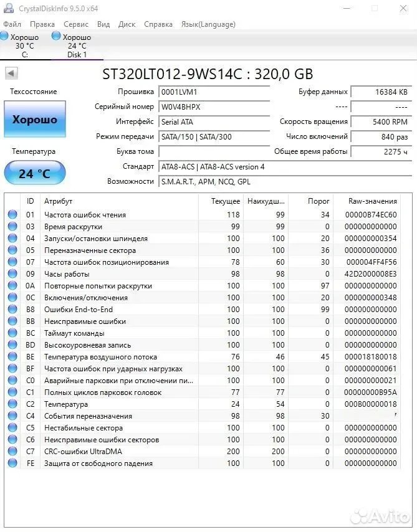Select the text Переназначенные сектора
Image resolution: width=417 pixels, height=532 pixels.
(90, 250)
